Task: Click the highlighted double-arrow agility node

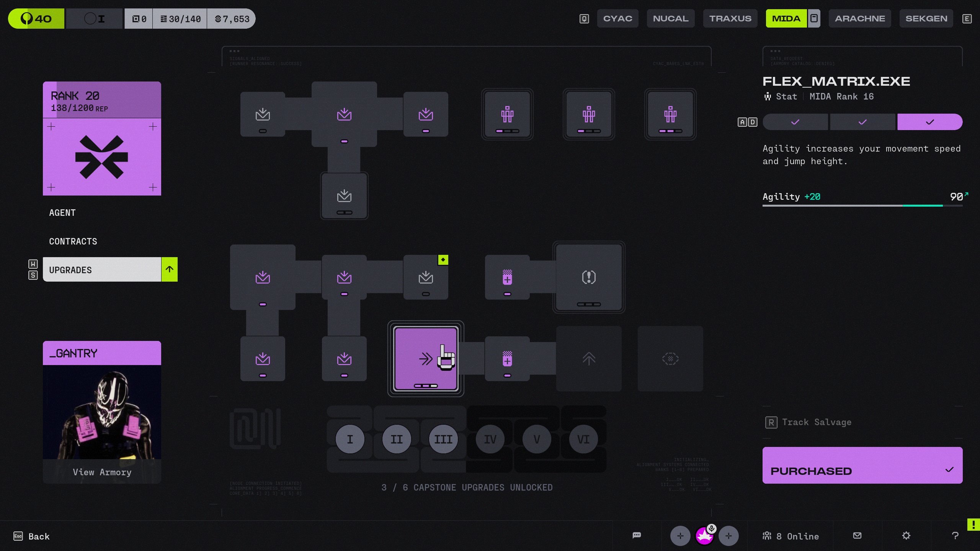Action: (x=426, y=359)
